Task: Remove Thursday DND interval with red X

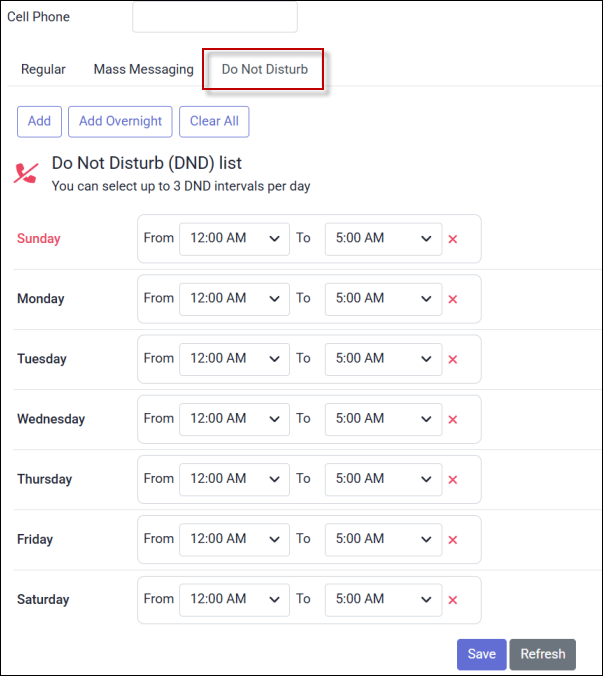Action: coord(453,480)
